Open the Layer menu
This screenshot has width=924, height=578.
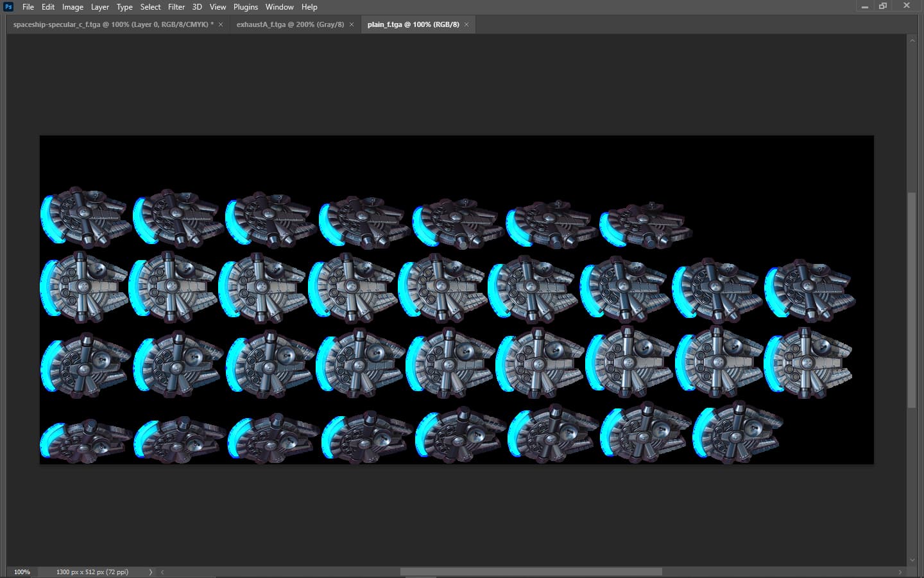(x=99, y=7)
